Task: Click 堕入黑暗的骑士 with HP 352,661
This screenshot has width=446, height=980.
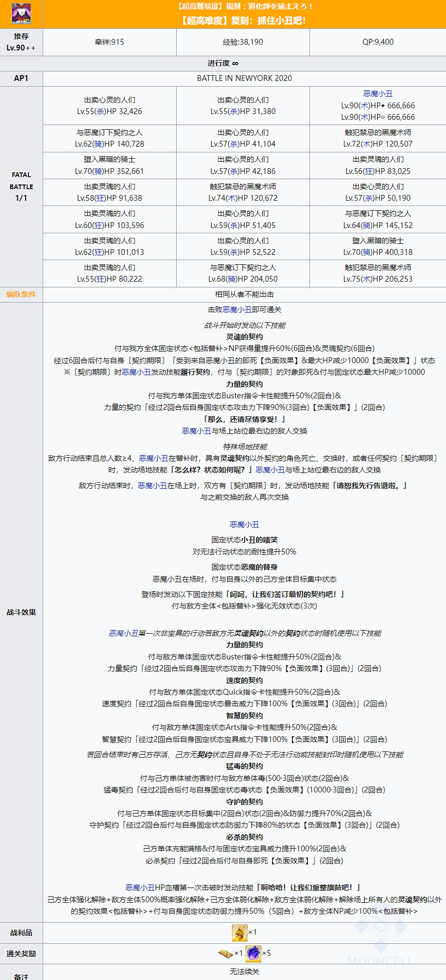Action: pyautogui.click(x=109, y=166)
